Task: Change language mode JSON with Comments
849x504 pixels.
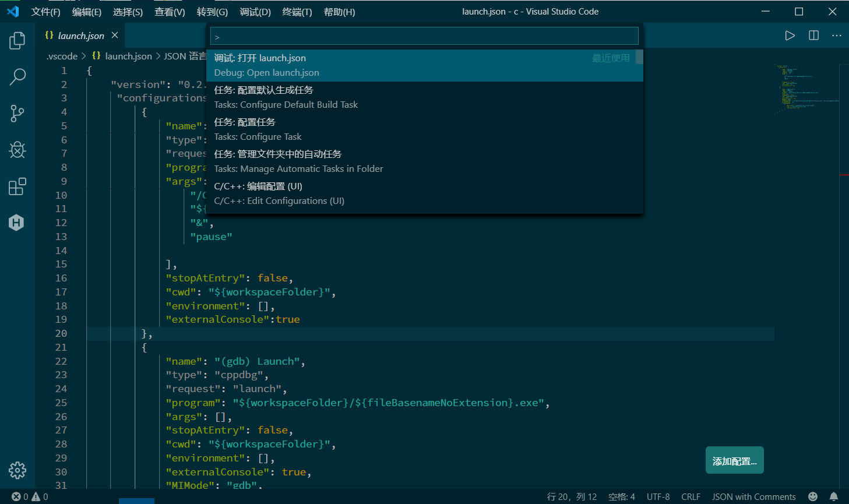Action: click(753, 497)
